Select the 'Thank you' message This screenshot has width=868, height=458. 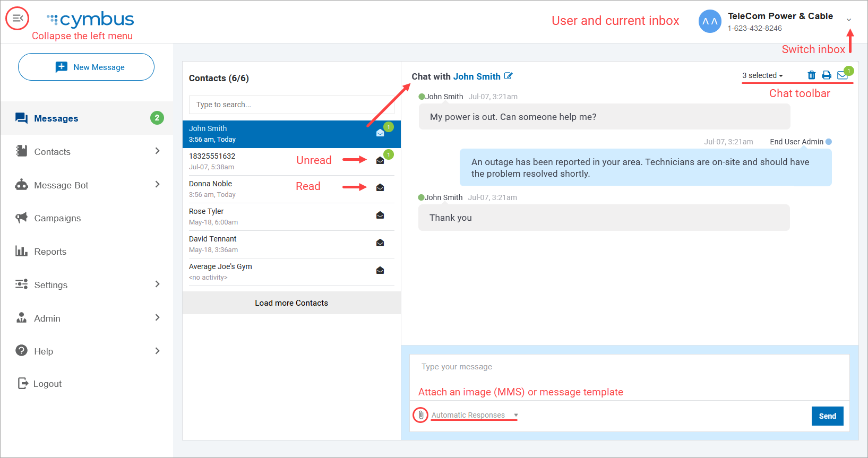pyautogui.click(x=604, y=218)
